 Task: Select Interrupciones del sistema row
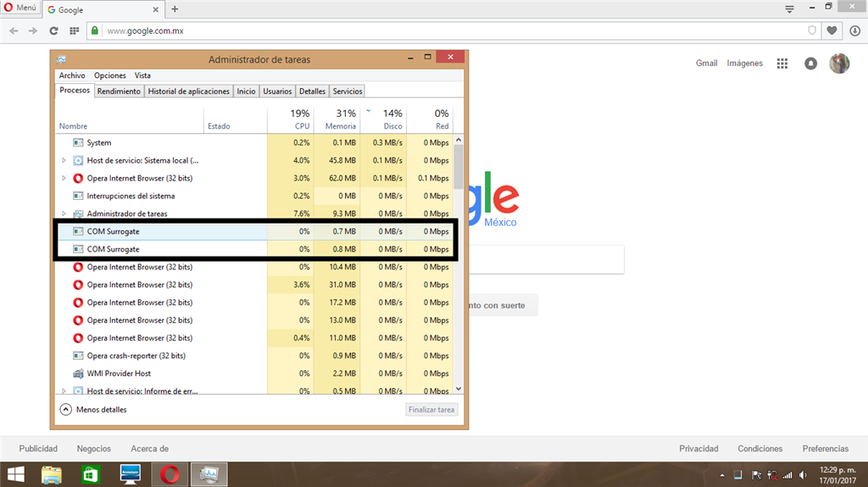[254, 196]
